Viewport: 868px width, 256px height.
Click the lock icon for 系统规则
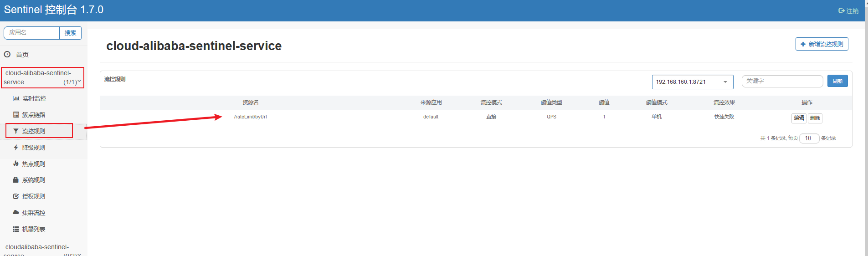(x=16, y=180)
